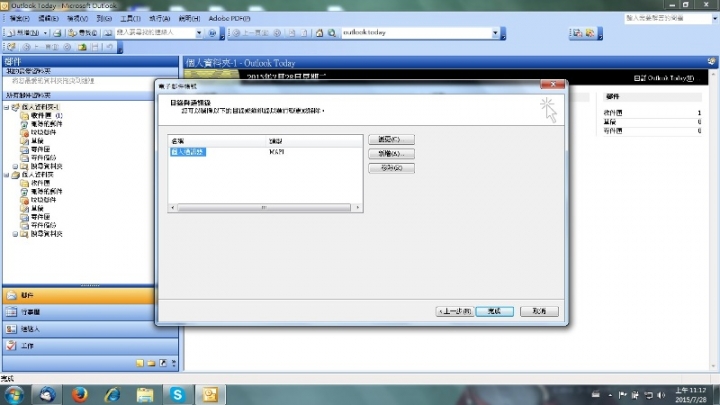The width and height of the screenshot is (720, 405).
Task: Click the 新增(N) new item toolbar button
Action: [x=24, y=33]
